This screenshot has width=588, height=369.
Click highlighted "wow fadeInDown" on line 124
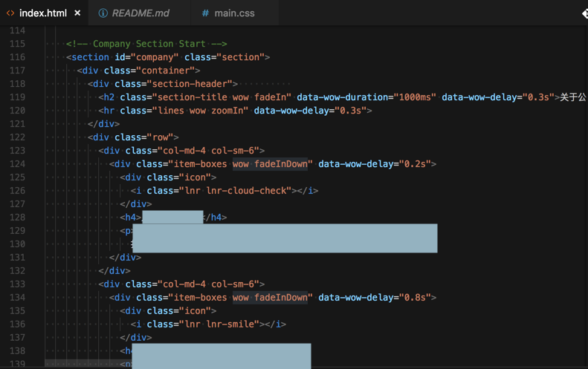click(x=270, y=164)
